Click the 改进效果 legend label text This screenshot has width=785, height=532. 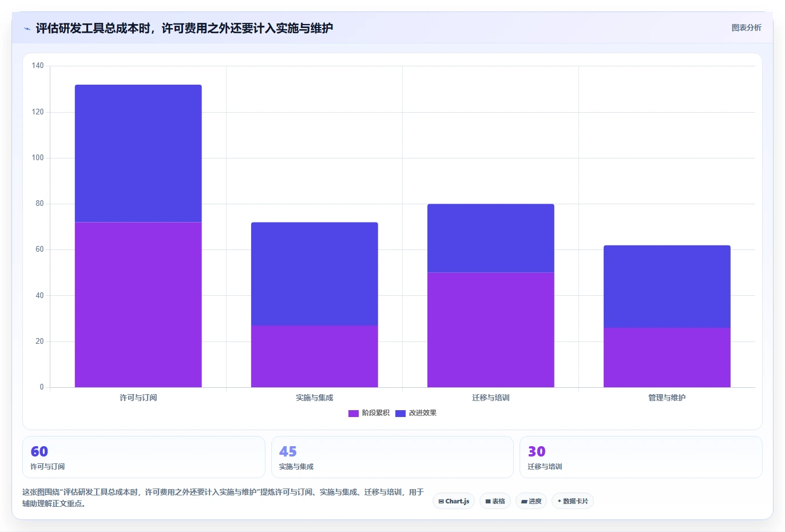[x=423, y=413]
